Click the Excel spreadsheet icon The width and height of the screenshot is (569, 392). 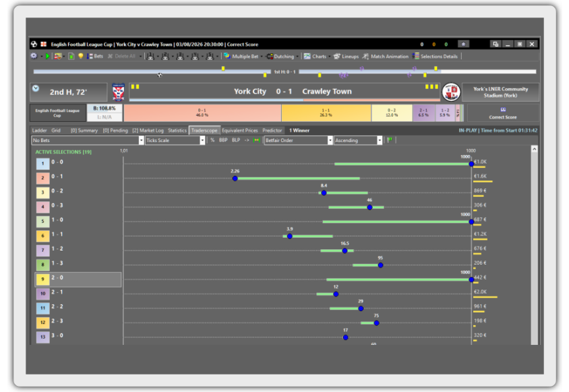[x=71, y=56]
